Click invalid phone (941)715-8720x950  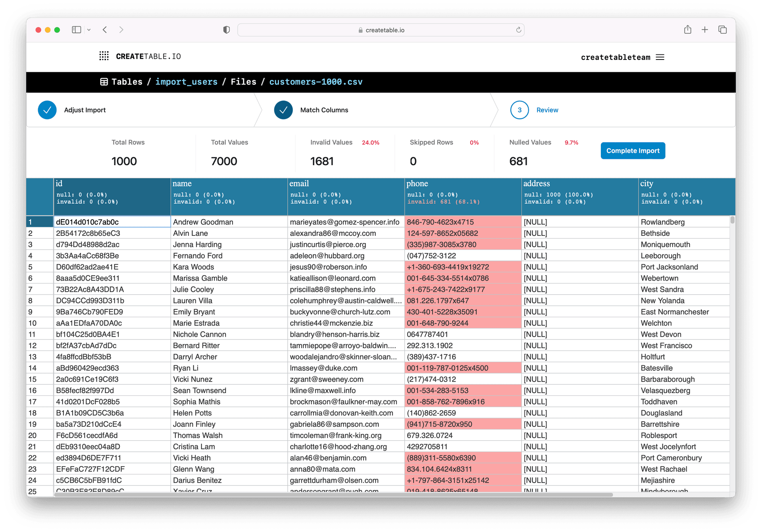pyautogui.click(x=463, y=424)
